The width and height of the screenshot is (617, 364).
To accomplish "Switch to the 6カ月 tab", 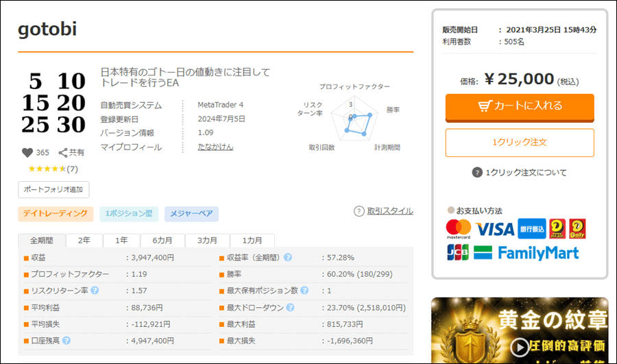I will 162,241.
